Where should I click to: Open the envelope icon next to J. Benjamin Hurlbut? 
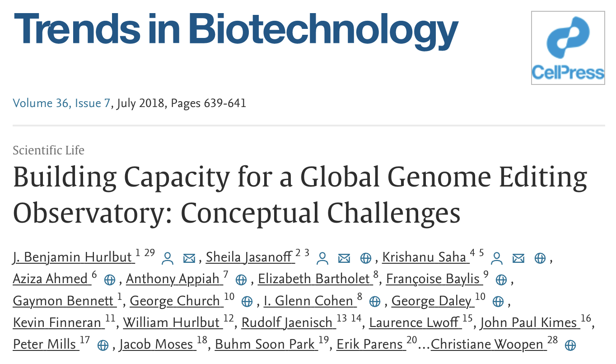tap(189, 258)
